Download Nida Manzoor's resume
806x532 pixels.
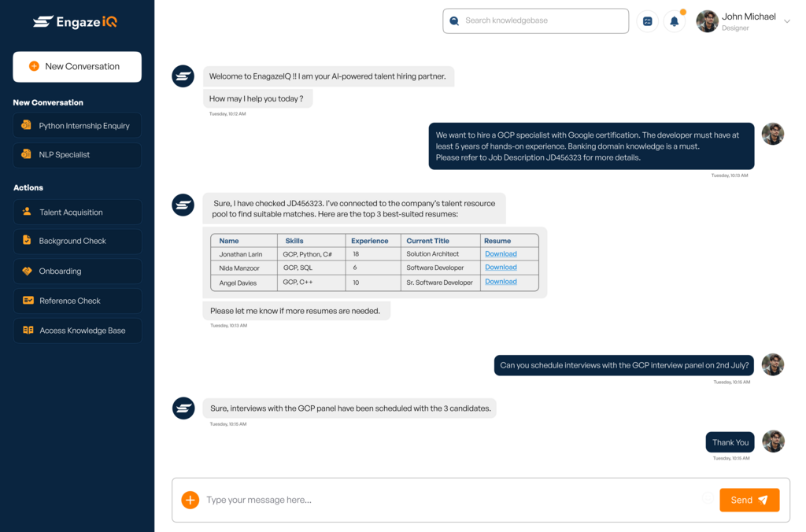501,268
